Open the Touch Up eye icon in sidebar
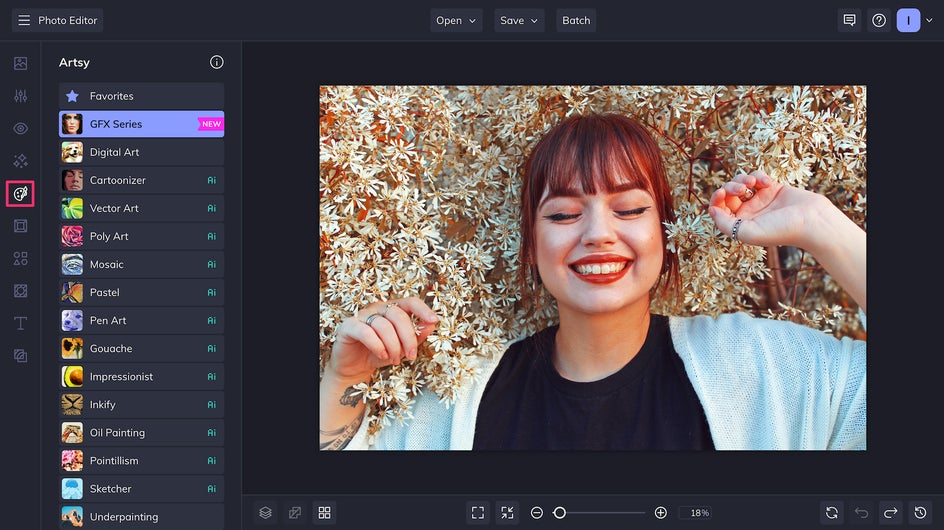The image size is (944, 530). (20, 128)
